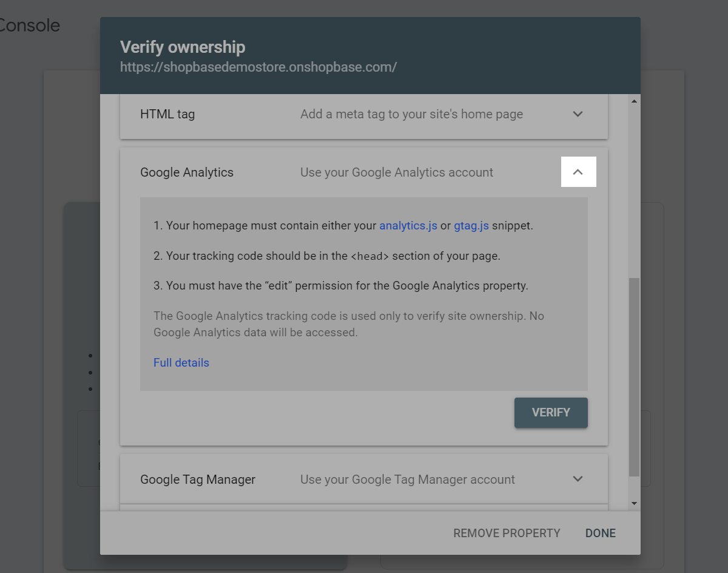
Task: Click the VERIFY button
Action: pyautogui.click(x=551, y=413)
